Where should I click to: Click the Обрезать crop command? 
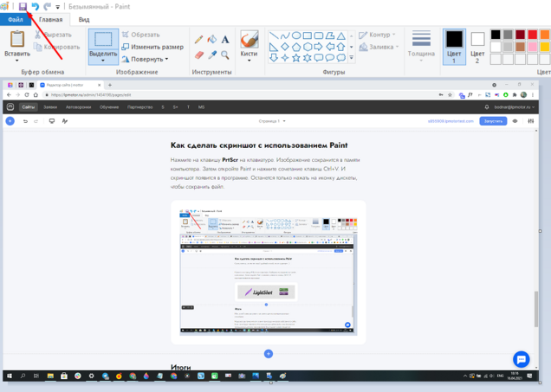(x=140, y=35)
